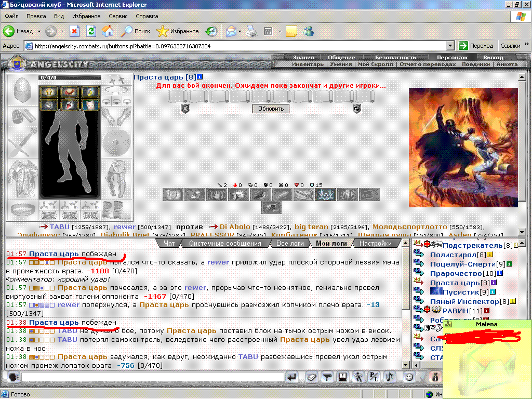Click the dark warrior battle picture
532x399 pixels.
[463, 148]
